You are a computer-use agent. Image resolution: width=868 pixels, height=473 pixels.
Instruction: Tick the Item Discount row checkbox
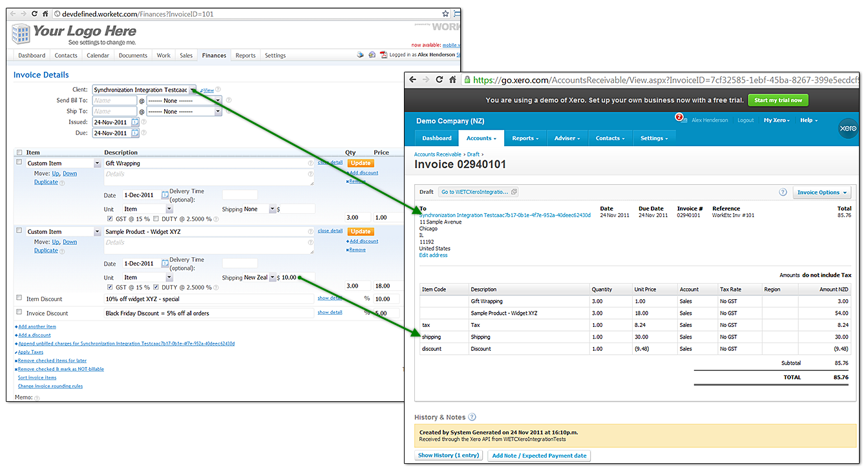click(x=19, y=298)
